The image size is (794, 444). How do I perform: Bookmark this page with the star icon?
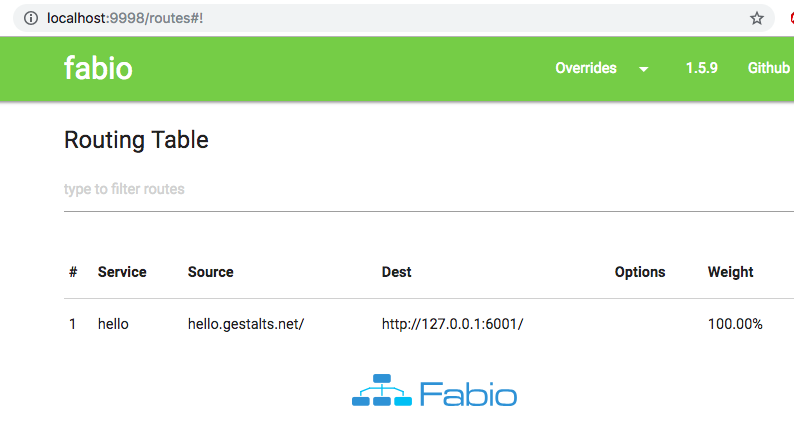pyautogui.click(x=757, y=18)
